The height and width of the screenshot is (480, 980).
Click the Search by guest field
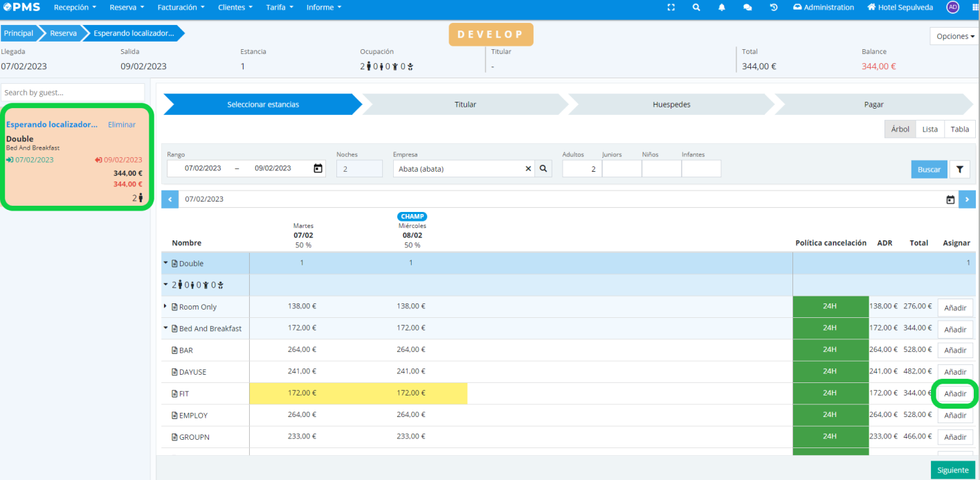click(x=73, y=93)
